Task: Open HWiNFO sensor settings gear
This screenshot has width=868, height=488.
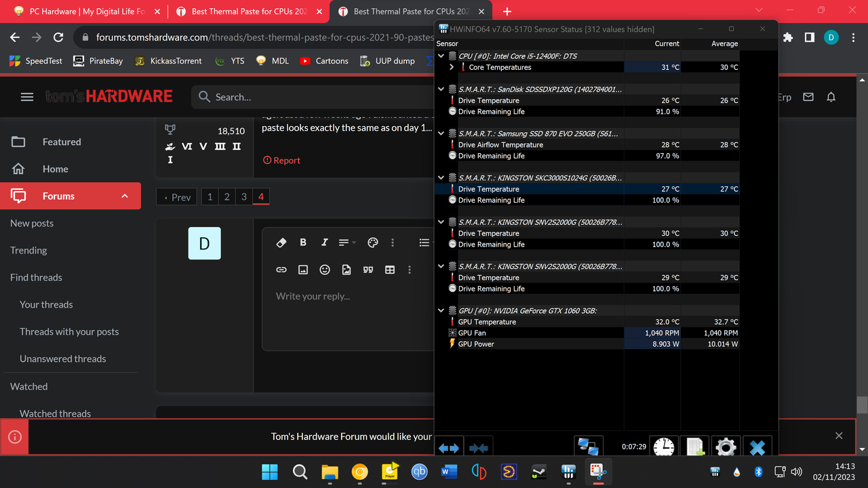Action: pos(726,447)
